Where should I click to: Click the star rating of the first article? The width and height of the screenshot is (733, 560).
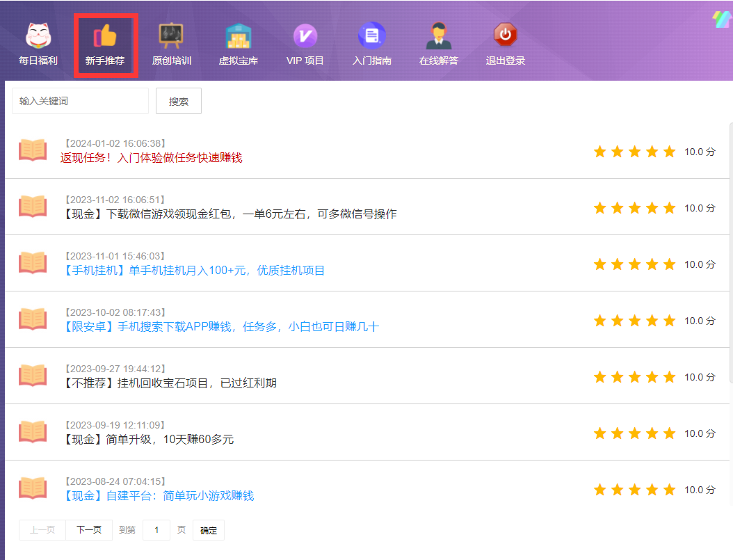[634, 150]
